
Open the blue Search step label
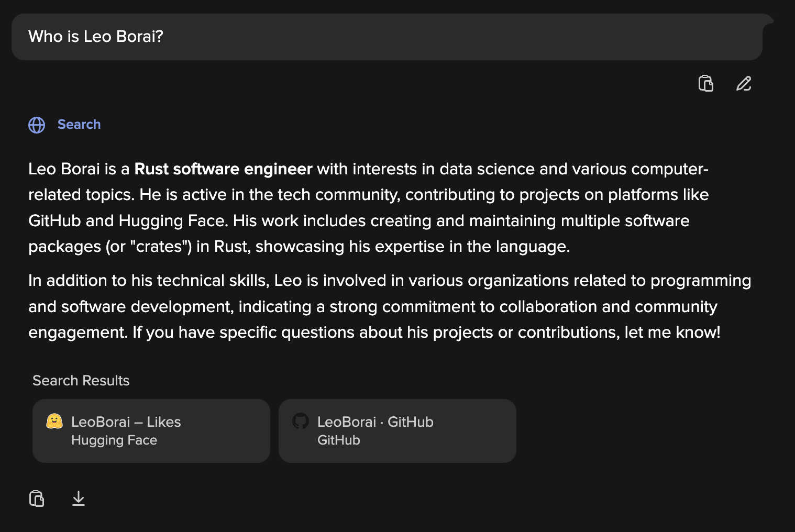79,125
